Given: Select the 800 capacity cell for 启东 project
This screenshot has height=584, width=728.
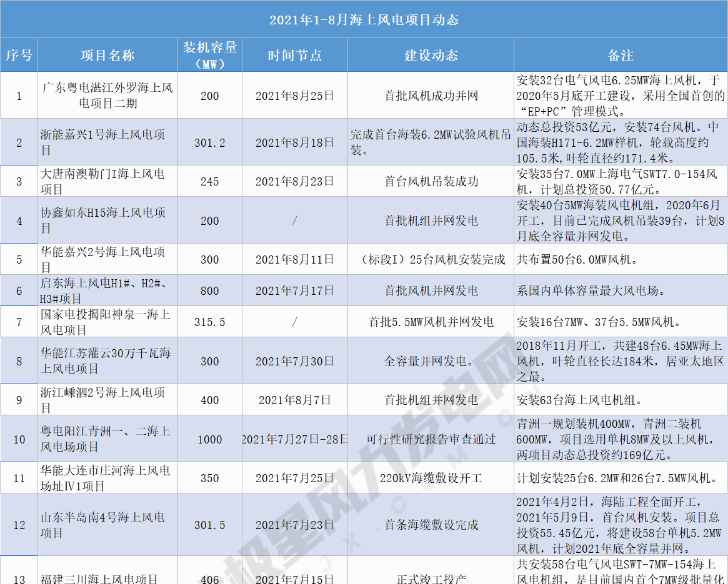Looking at the screenshot, I should pos(210,291).
